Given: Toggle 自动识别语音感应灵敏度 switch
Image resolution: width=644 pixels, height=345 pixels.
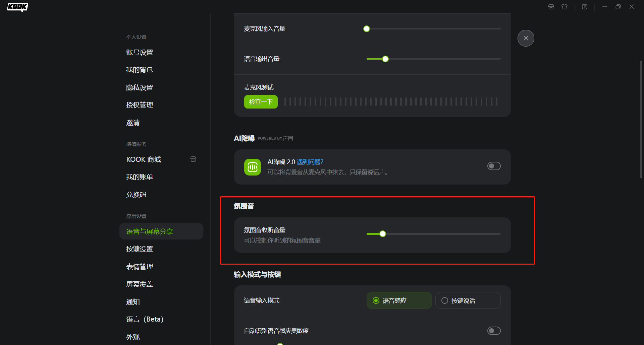Looking at the screenshot, I should click(494, 331).
